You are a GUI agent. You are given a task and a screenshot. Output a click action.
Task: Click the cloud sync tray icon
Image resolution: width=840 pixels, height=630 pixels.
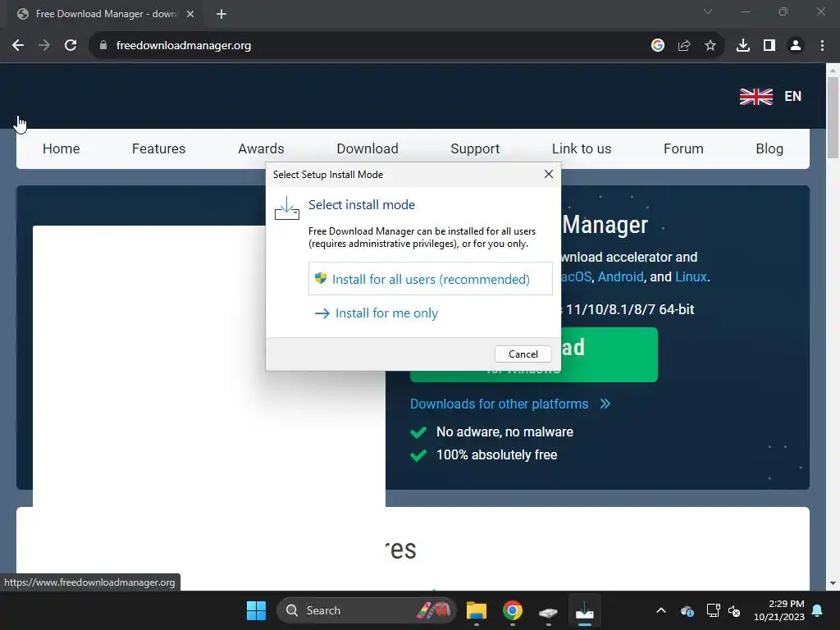point(687,610)
